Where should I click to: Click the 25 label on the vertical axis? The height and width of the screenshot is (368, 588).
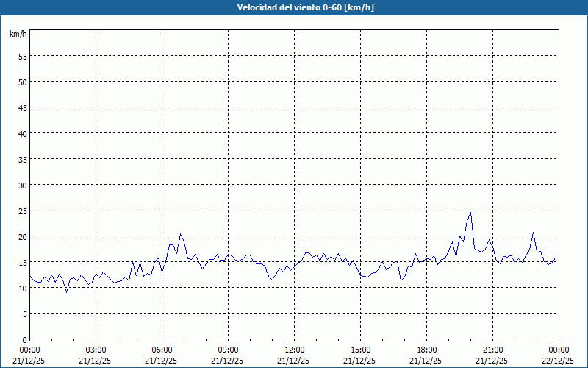pyautogui.click(x=22, y=210)
